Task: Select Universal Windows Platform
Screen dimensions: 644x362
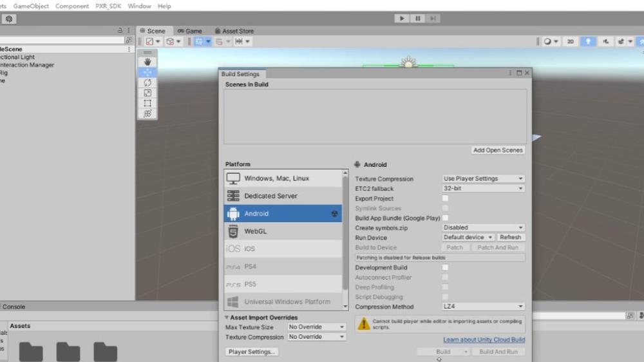Action: click(283, 301)
